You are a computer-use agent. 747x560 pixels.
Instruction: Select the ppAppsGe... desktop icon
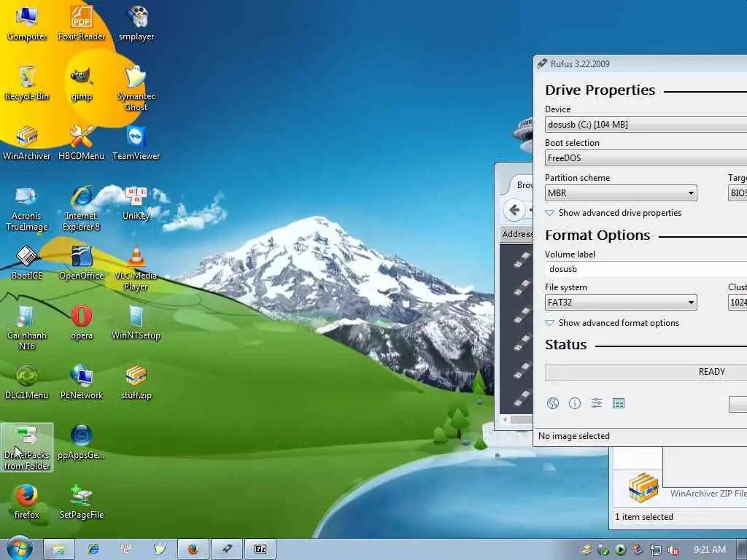(82, 442)
